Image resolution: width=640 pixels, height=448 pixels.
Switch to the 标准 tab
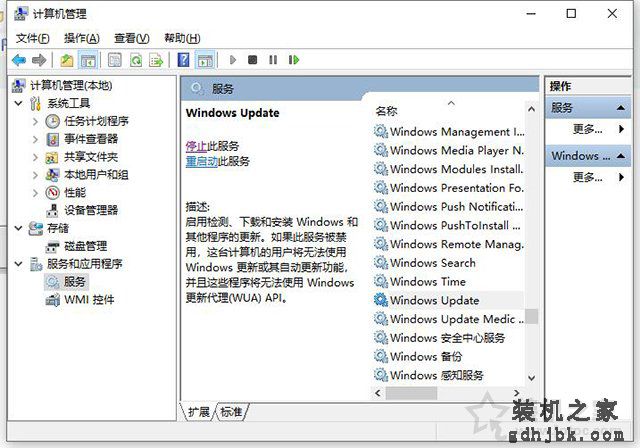pos(231,412)
